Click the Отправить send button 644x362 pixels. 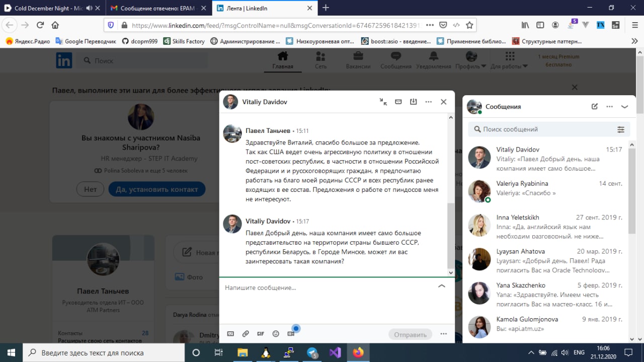click(411, 334)
